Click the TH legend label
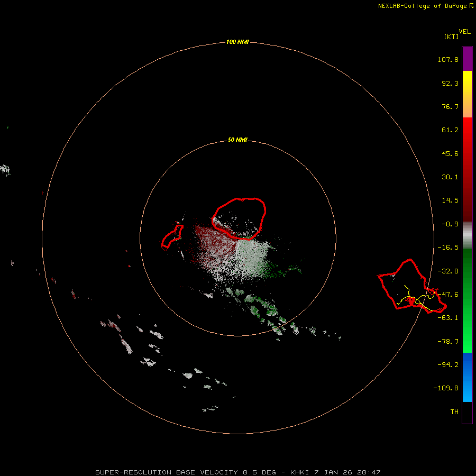 454,411
